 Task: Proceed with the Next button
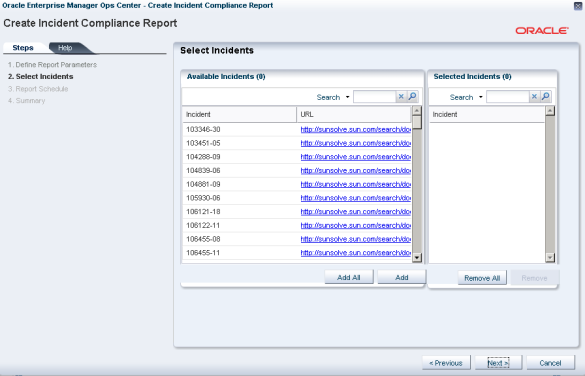click(x=498, y=363)
